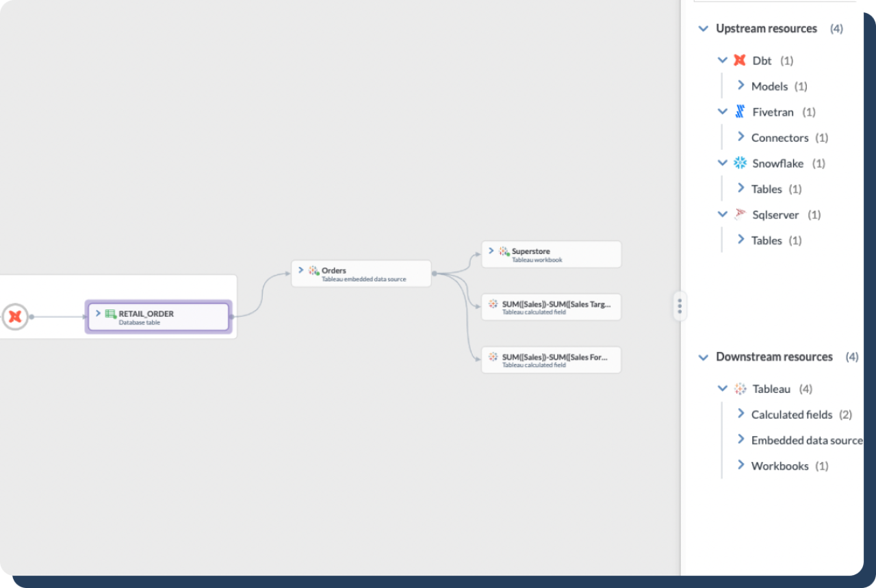The width and height of the screenshot is (876, 588).
Task: Click Tableau icon on SUM Sales Forecast field
Action: 493,357
